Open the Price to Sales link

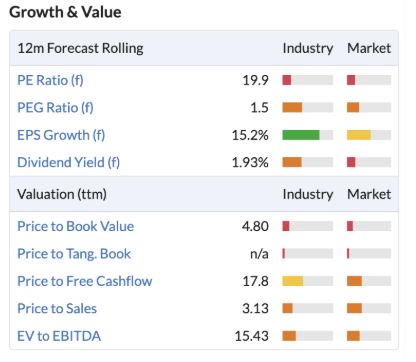click(57, 308)
